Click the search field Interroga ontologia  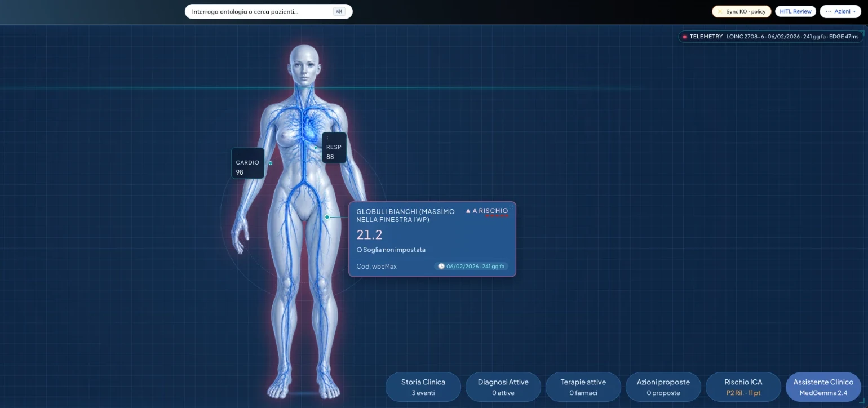click(268, 11)
